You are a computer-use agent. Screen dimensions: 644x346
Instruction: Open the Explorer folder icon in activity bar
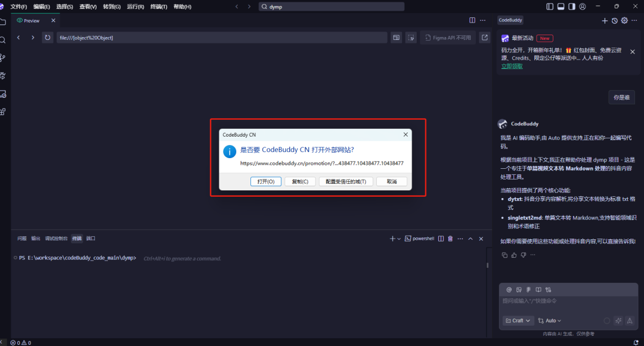pyautogui.click(x=3, y=22)
